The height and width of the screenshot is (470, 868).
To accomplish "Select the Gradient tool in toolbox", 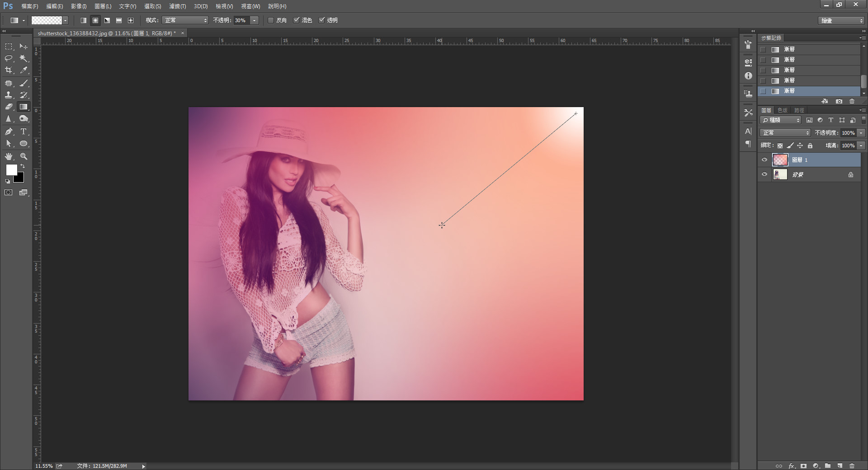I will 24,107.
